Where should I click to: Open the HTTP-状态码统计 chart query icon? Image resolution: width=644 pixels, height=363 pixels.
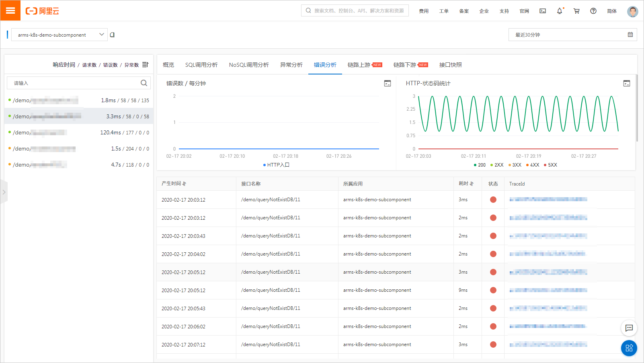click(627, 83)
